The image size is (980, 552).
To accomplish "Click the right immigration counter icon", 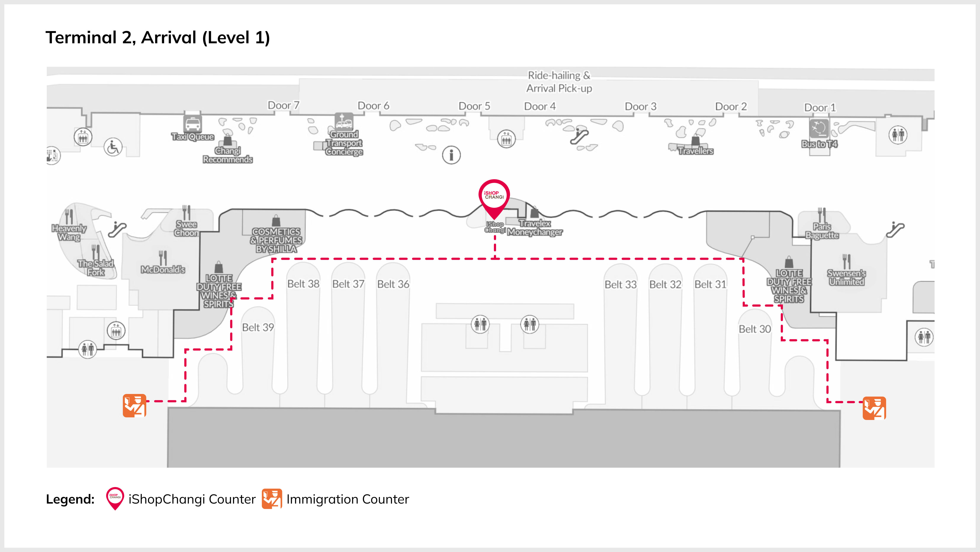I will tap(874, 408).
